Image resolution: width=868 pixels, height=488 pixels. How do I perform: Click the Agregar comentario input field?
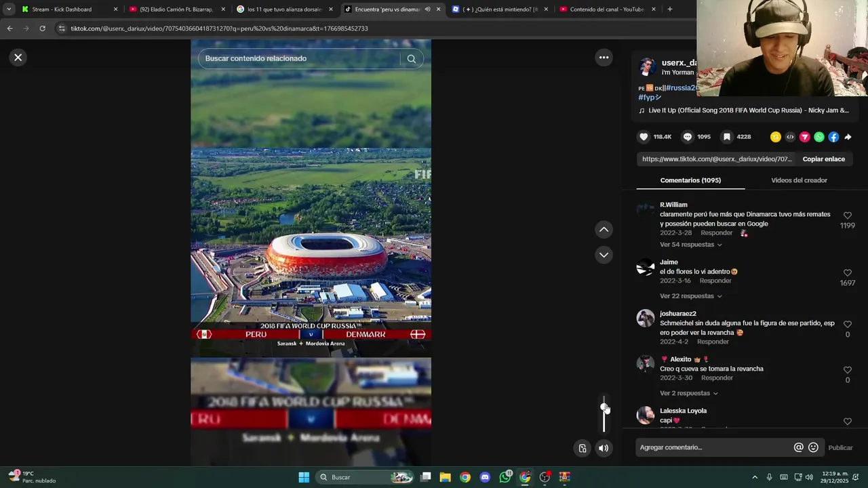pyautogui.click(x=715, y=447)
